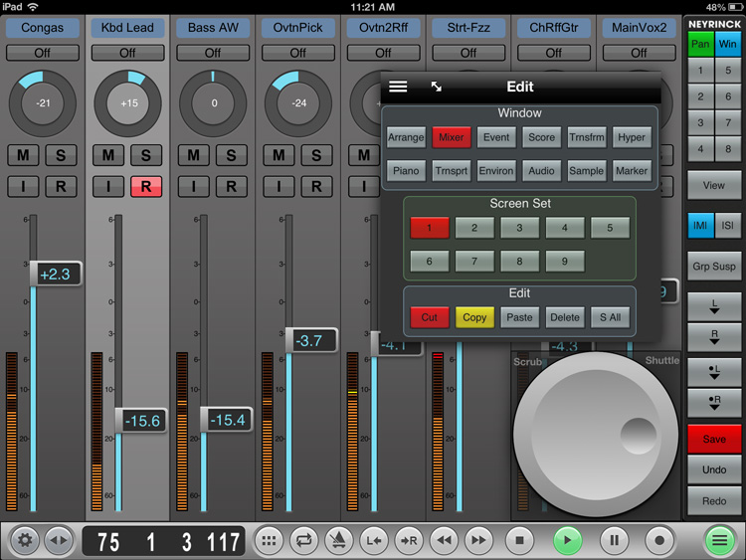Open Ovtn2Rff automation Off selector
746x560 pixels.
[x=383, y=53]
